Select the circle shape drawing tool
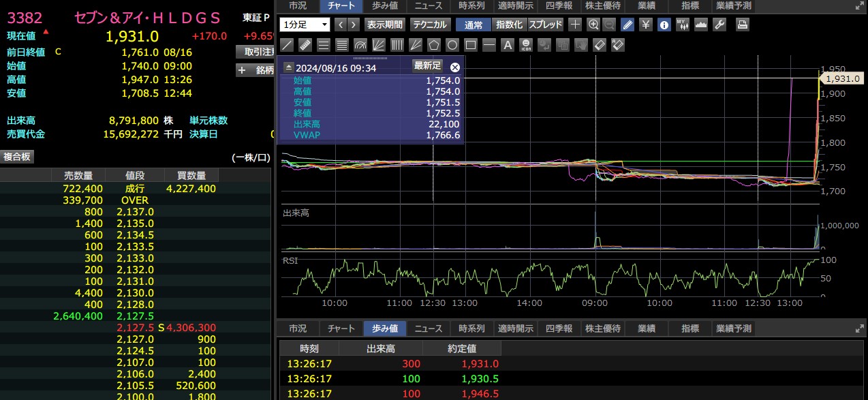 click(x=452, y=45)
